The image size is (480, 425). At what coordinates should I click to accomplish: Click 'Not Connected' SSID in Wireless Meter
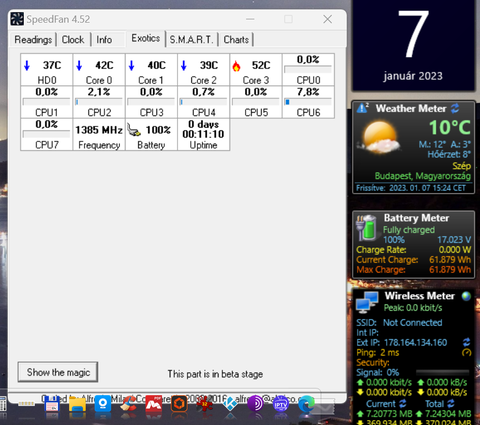pyautogui.click(x=412, y=322)
